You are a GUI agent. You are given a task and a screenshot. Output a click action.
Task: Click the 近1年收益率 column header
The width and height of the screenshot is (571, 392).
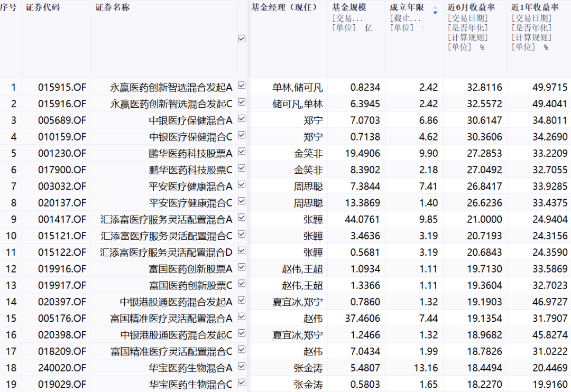(x=535, y=7)
